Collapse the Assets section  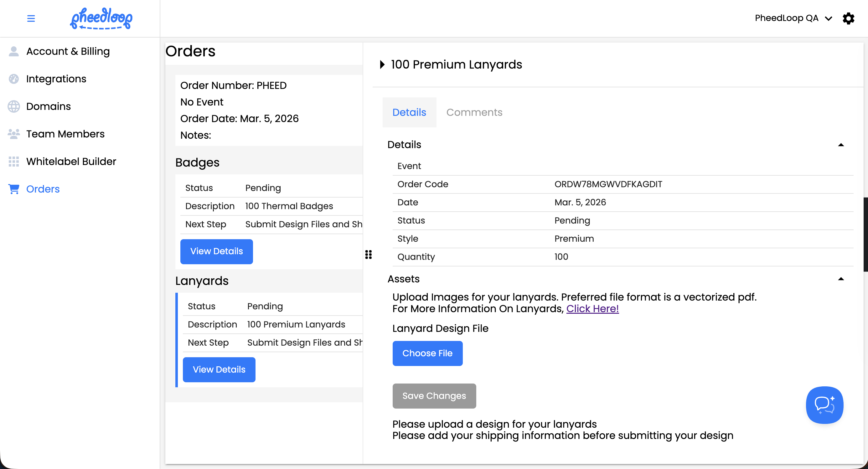click(840, 279)
